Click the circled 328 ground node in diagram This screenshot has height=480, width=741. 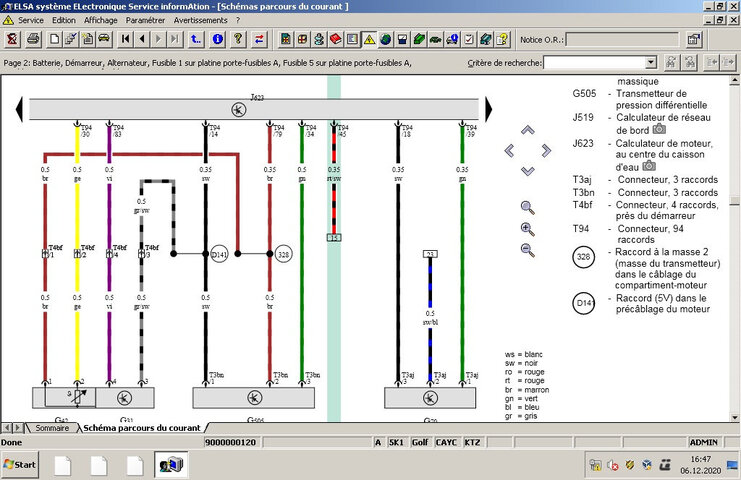pyautogui.click(x=283, y=254)
